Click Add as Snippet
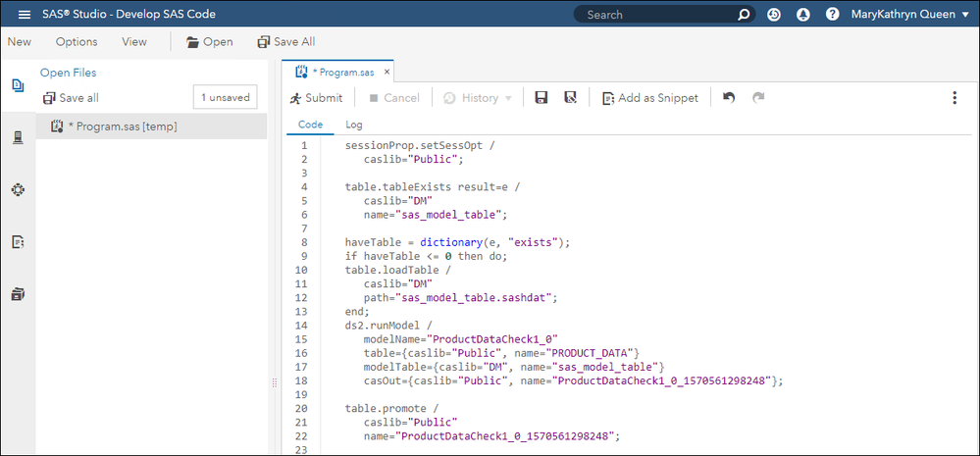 650,98
